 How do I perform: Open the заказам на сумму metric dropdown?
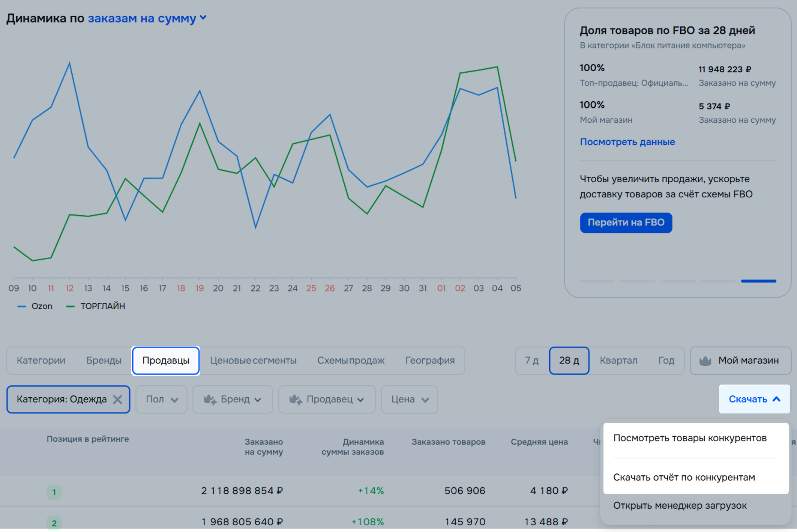[147, 18]
